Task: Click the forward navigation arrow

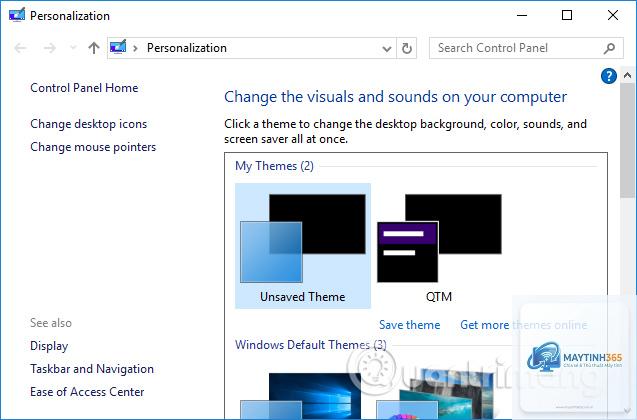Action: [x=50, y=48]
